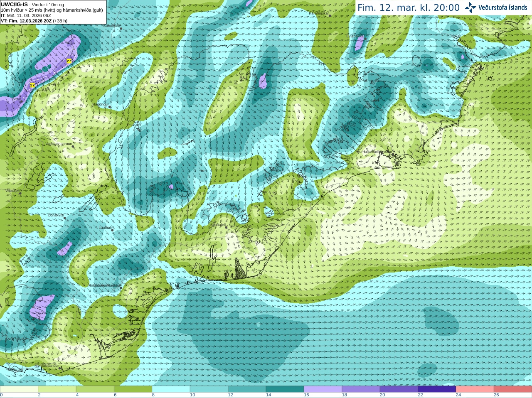The height and width of the screenshot is (398, 532).
Task: Click the Vatnsfell station marker
Action: (x=20, y=193)
